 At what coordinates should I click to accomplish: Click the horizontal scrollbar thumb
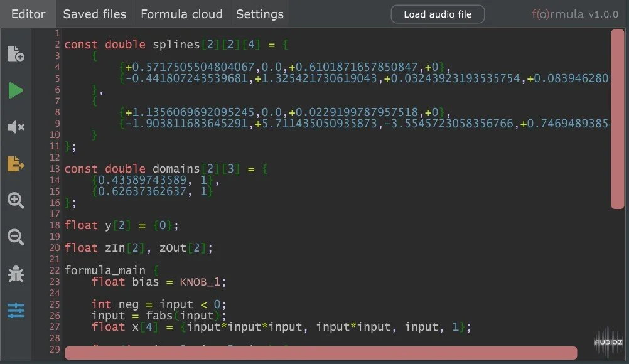point(321,353)
